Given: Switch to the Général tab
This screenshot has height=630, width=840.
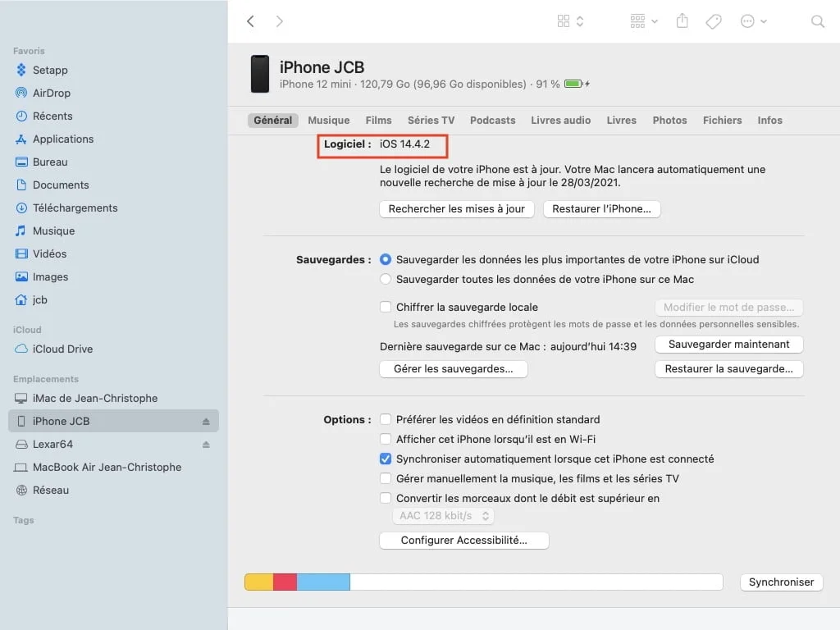Looking at the screenshot, I should 272,121.
